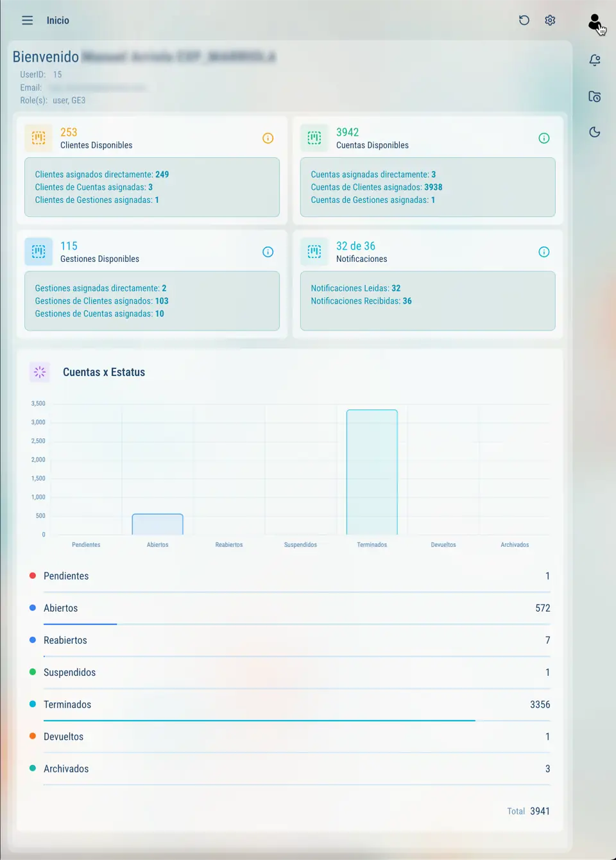Open the hamburger navigation menu
The height and width of the screenshot is (860, 616).
[x=27, y=20]
